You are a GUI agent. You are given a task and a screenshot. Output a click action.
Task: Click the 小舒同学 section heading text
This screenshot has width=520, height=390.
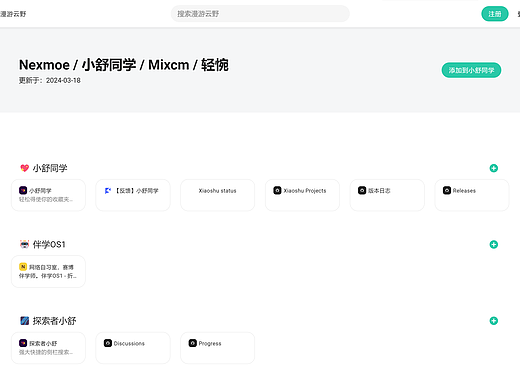coord(50,168)
